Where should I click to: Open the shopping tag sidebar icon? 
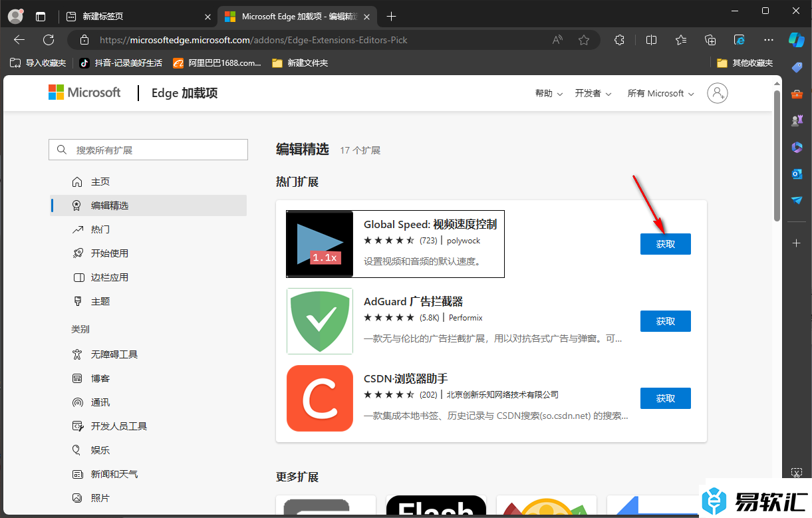point(797,67)
